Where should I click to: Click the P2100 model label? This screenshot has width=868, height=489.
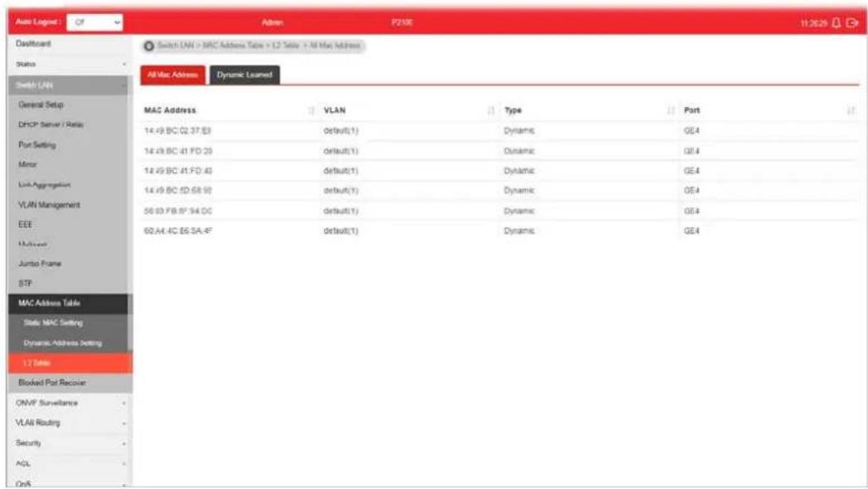point(402,22)
